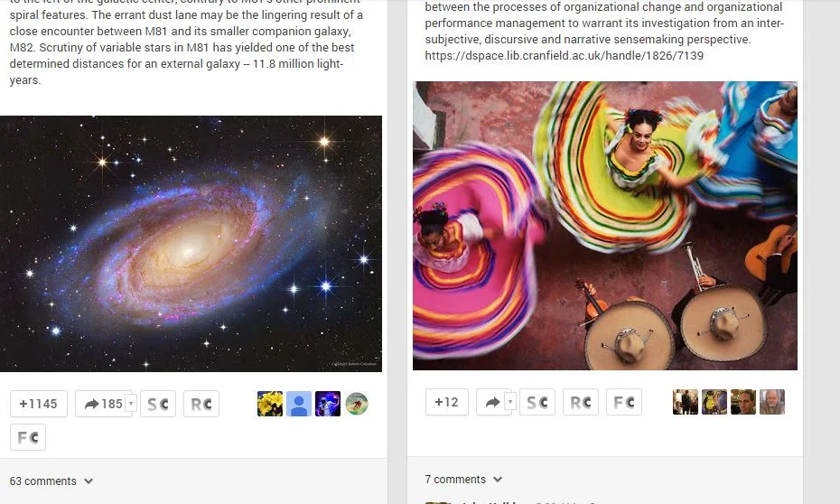
Task: Open share dropdown arrow on dancers post
Action: coord(510,402)
